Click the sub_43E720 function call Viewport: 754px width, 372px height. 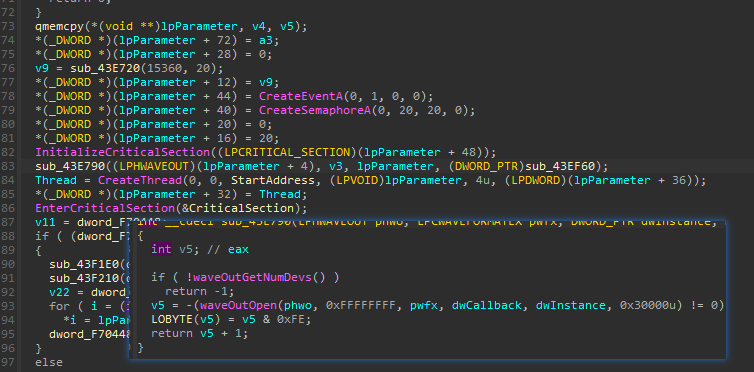coord(105,68)
